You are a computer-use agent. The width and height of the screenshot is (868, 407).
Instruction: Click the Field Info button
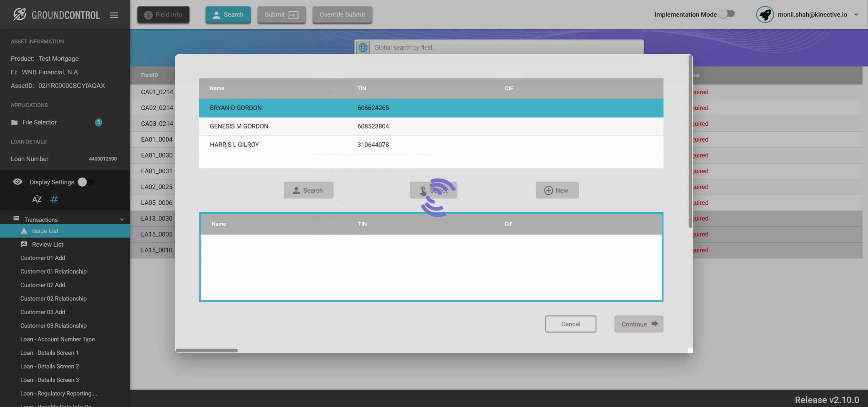click(163, 15)
